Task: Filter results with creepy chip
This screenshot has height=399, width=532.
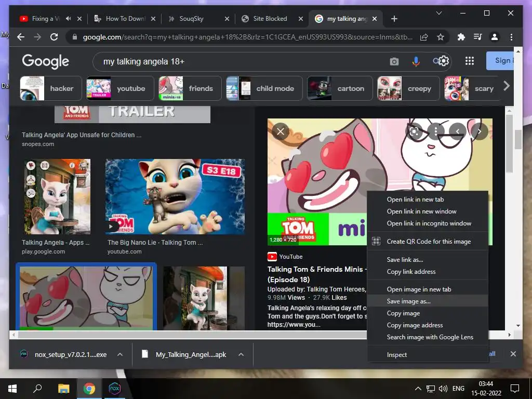Action: (409, 88)
